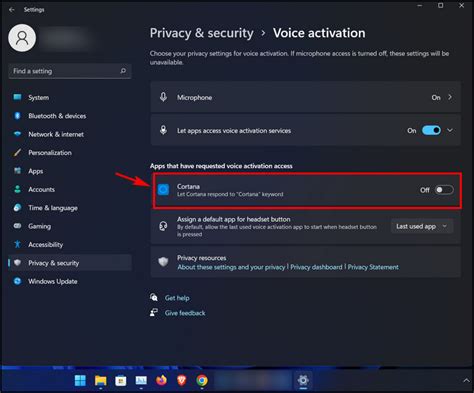The width and height of the screenshot is (474, 393).
Task: Turn on the Cortana toggle
Action: 444,190
